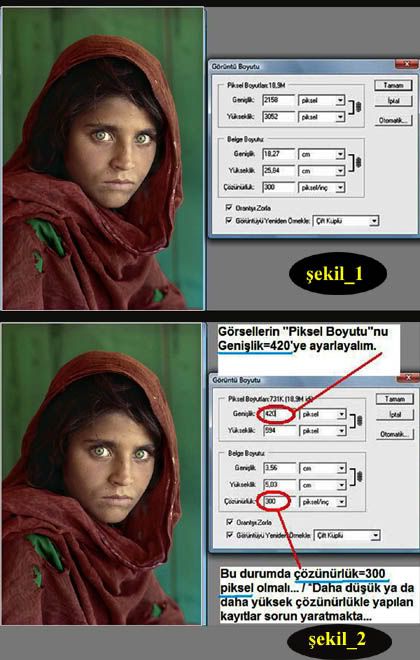This screenshot has height=660, width=420.
Task: Click document size chain link icon, upper dialog
Action: [x=359, y=162]
